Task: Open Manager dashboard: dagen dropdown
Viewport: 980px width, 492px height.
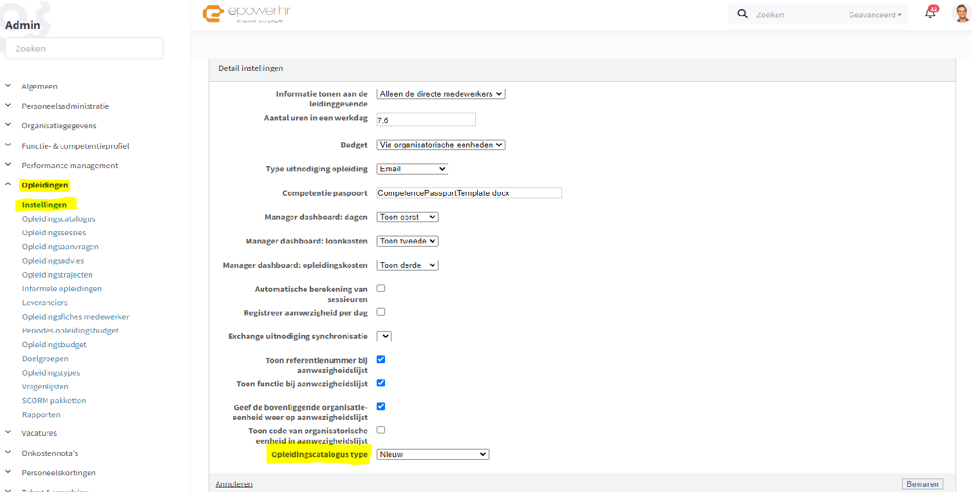Action: click(x=408, y=217)
